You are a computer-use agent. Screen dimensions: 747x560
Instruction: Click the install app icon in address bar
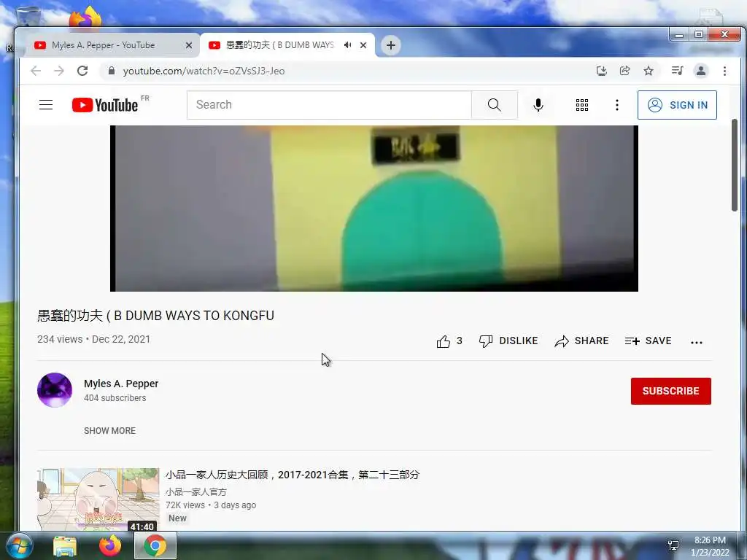pos(601,71)
